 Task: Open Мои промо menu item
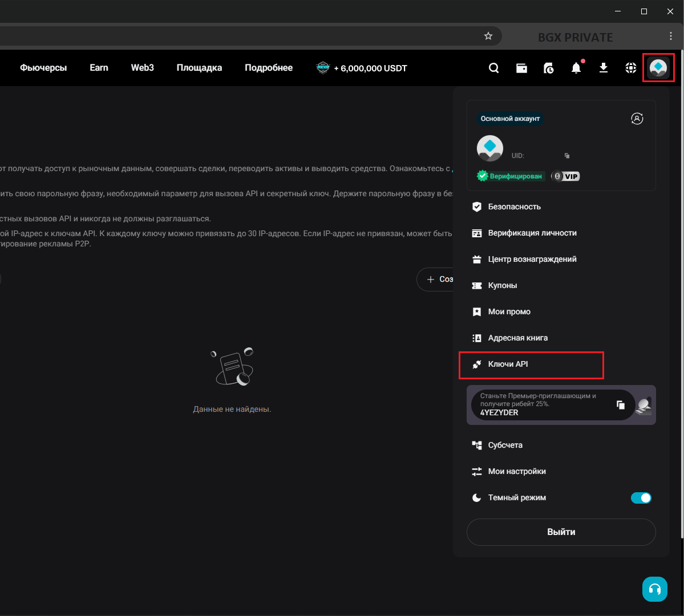(561, 311)
